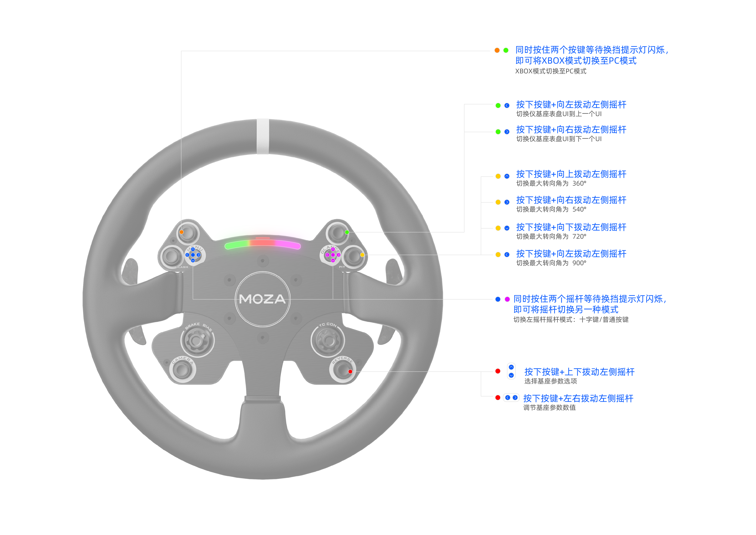The image size is (756, 535).
Task: Click the text 调节基座参数数值
Action: click(550, 408)
